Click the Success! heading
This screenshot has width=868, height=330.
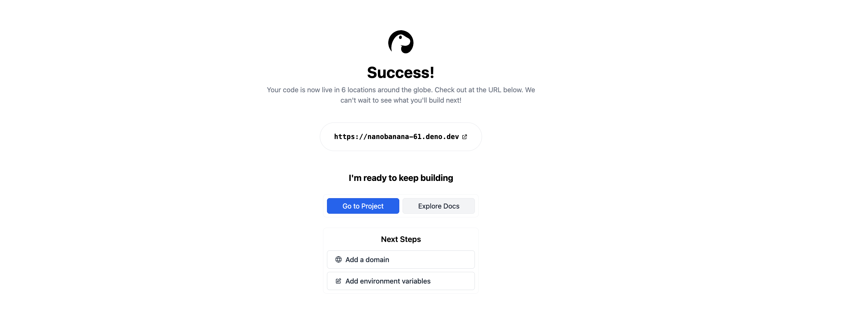(x=401, y=72)
